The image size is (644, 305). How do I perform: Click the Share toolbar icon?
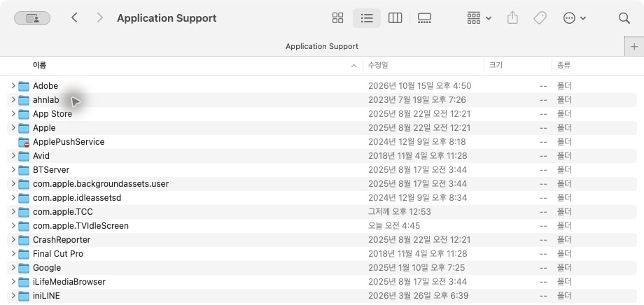coord(512,18)
